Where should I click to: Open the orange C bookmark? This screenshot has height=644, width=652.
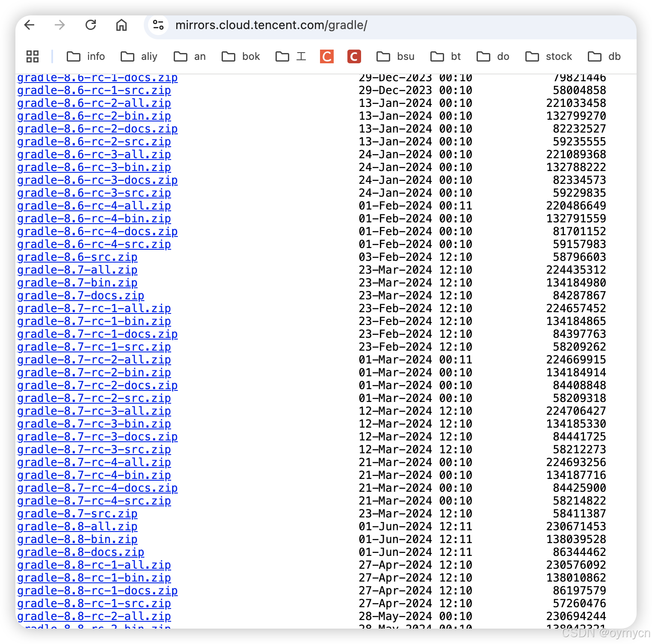327,56
